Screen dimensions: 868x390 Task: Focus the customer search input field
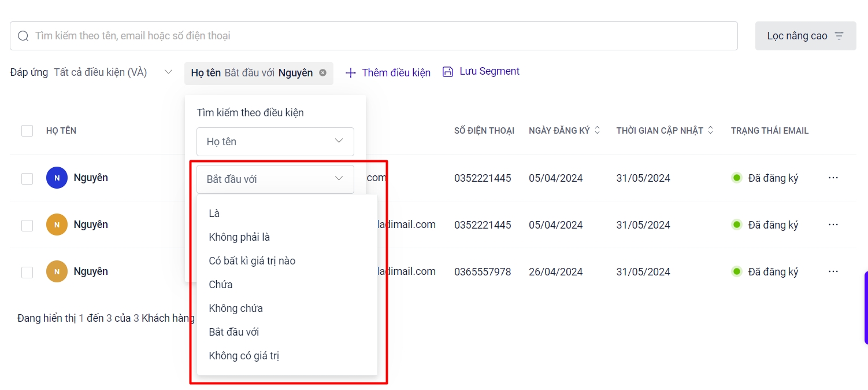coord(381,36)
